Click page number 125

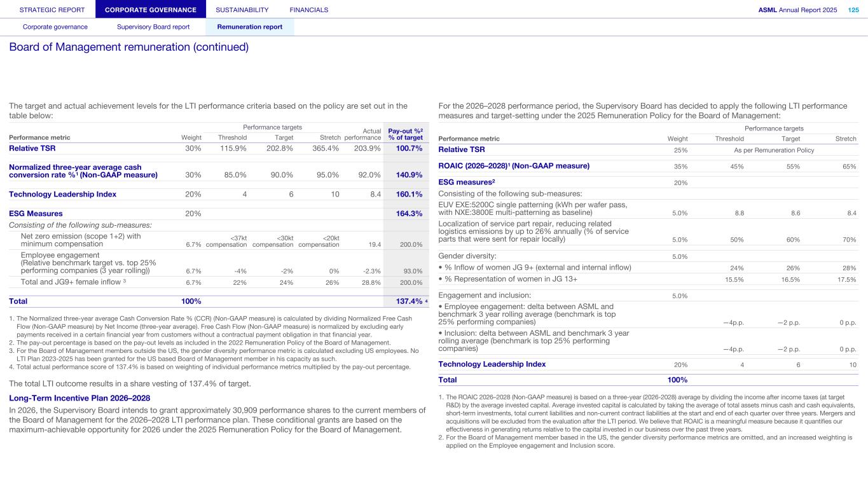pos(853,10)
